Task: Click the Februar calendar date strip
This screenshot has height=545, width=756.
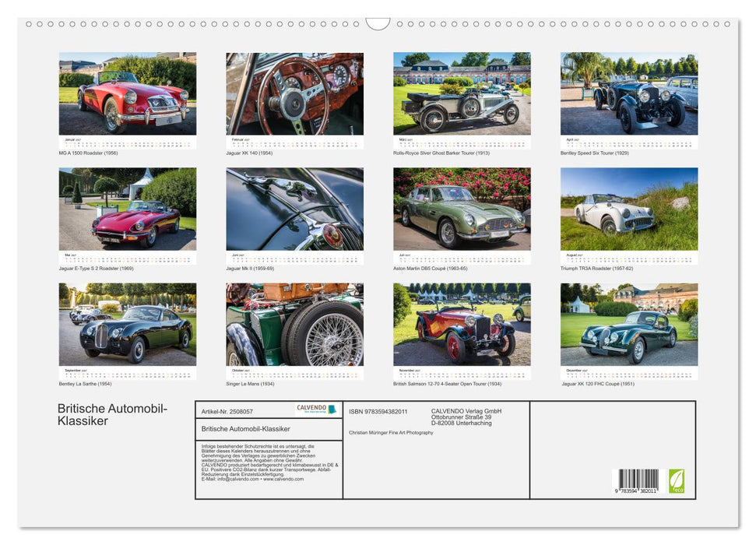Action: tap(294, 142)
